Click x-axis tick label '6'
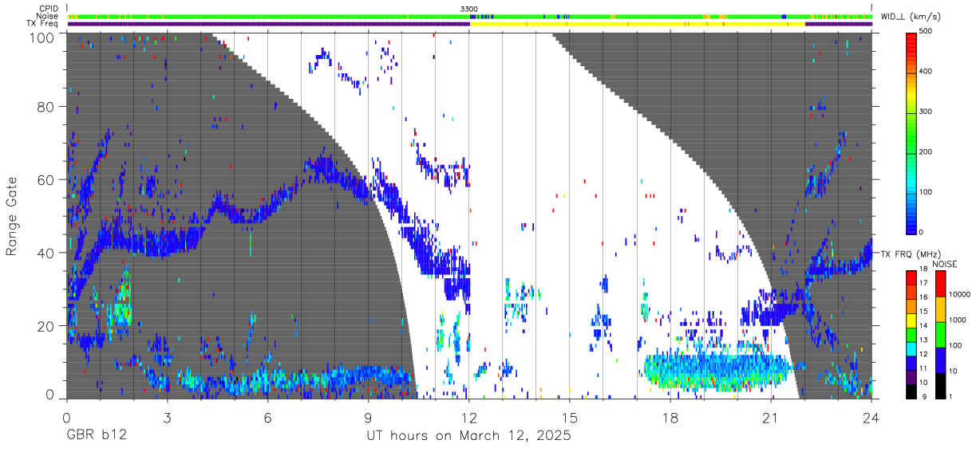The width and height of the screenshot is (980, 452). pos(268,417)
